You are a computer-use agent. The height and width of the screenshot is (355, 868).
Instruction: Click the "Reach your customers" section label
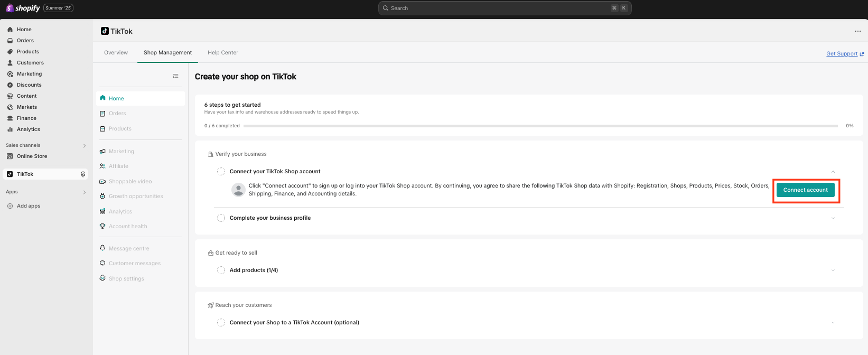pyautogui.click(x=244, y=305)
